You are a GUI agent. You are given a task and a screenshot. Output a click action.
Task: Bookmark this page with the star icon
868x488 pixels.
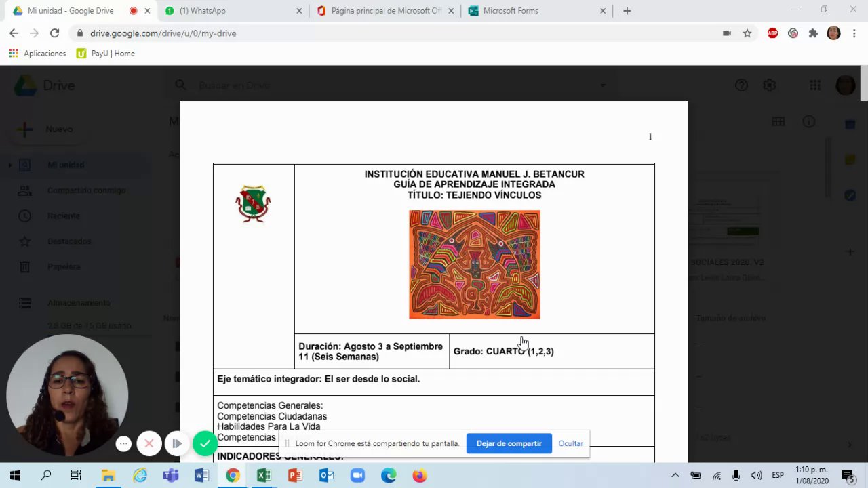tap(747, 33)
